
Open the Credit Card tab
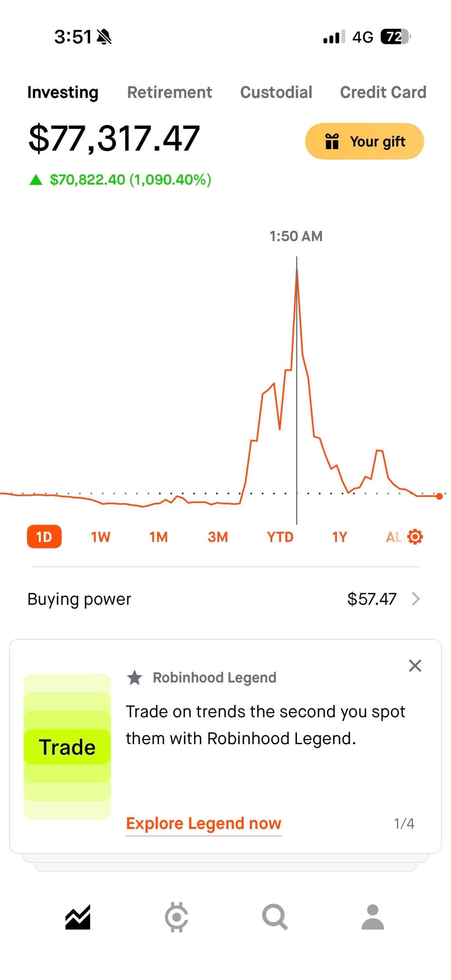[x=383, y=92]
